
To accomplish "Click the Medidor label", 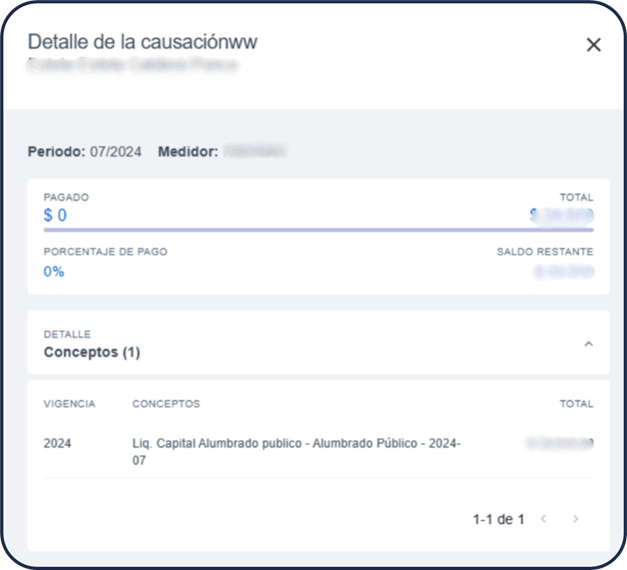I will [187, 152].
